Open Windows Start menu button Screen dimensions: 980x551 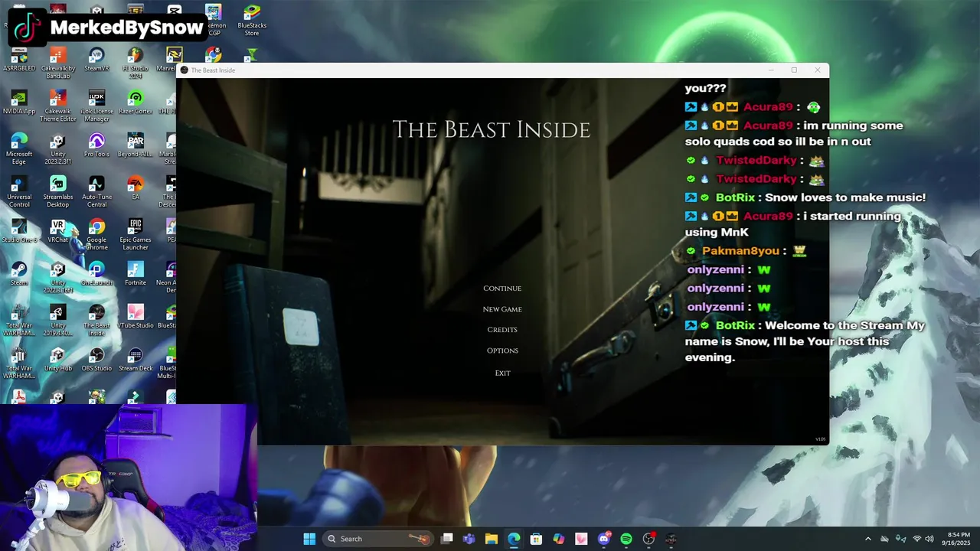click(x=309, y=539)
